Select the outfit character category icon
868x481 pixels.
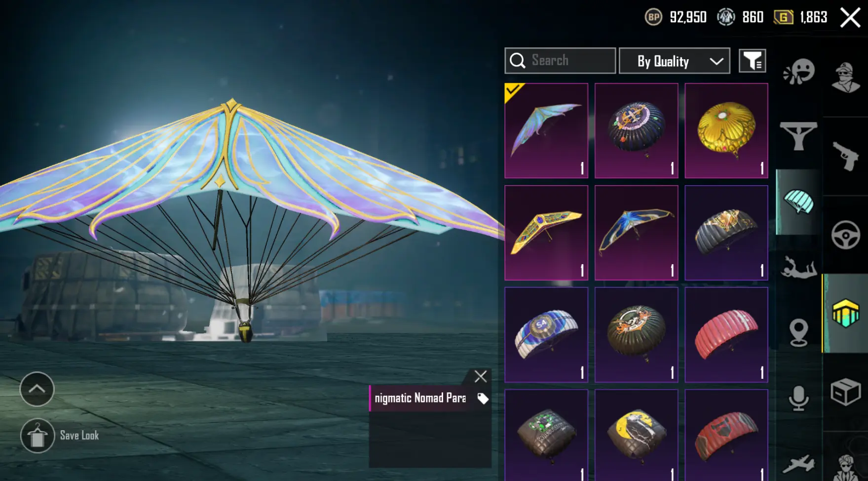(845, 78)
